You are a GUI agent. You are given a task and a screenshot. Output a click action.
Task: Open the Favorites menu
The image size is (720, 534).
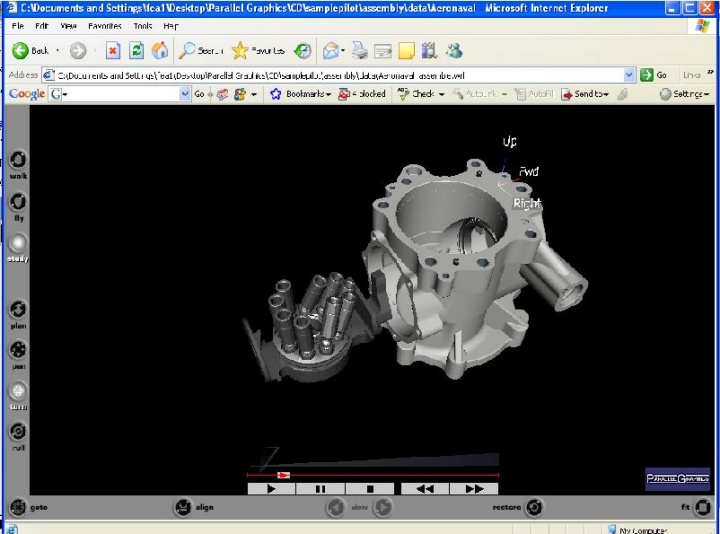coord(105,25)
